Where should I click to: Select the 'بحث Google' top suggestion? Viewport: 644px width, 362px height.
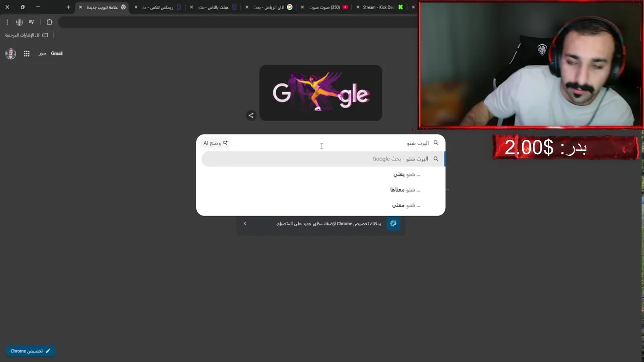coord(323,159)
